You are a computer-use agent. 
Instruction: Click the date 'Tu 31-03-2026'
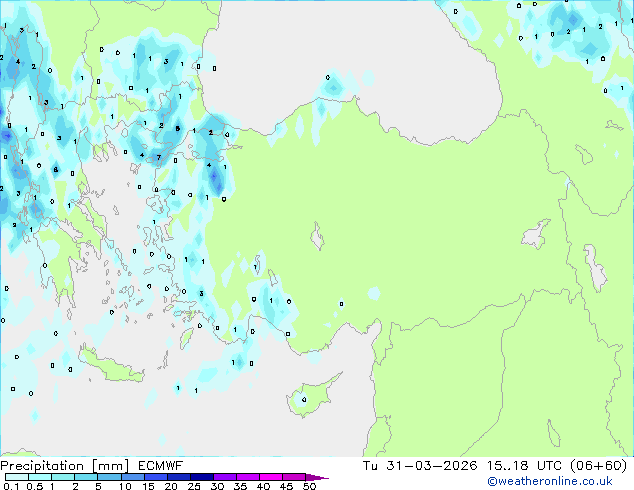[x=420, y=466]
